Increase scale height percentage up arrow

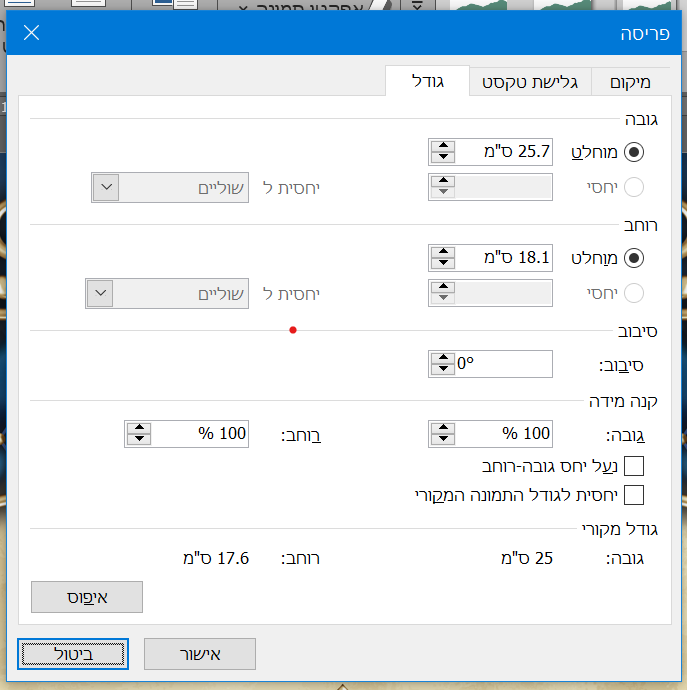pyautogui.click(x=441, y=427)
